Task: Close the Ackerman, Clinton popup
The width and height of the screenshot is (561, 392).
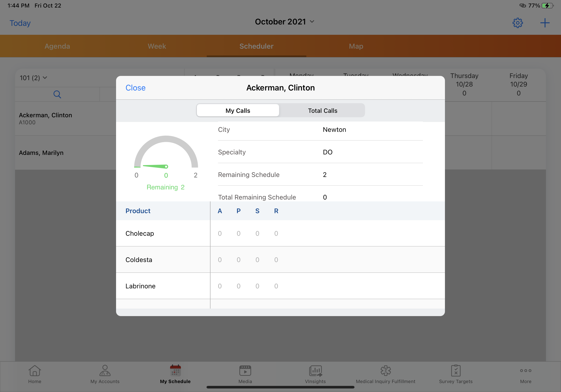Action: (x=135, y=88)
